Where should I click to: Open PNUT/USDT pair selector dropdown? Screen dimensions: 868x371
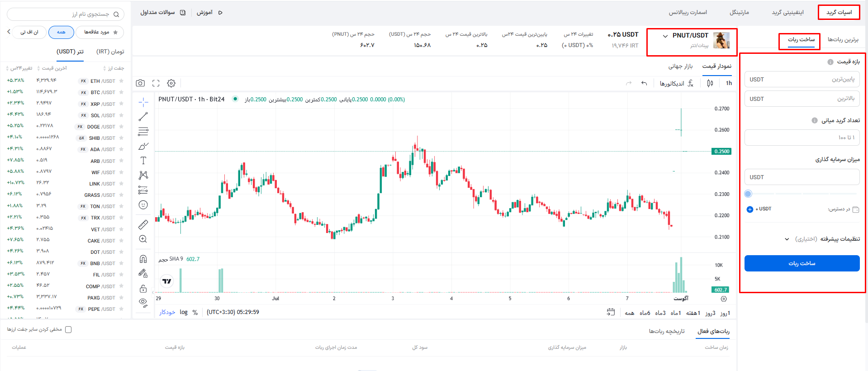pos(686,36)
